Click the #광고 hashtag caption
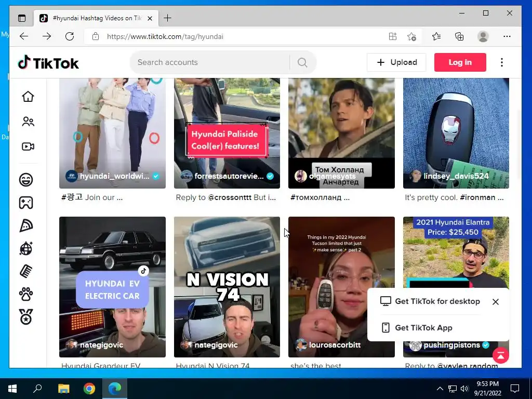Viewport: 532px width, 399px height. pyautogui.click(x=72, y=197)
